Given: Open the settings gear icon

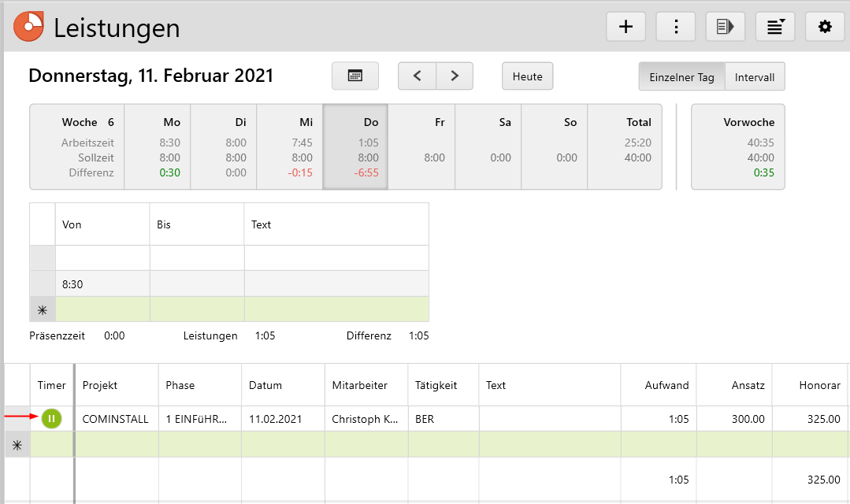Looking at the screenshot, I should pos(824,27).
